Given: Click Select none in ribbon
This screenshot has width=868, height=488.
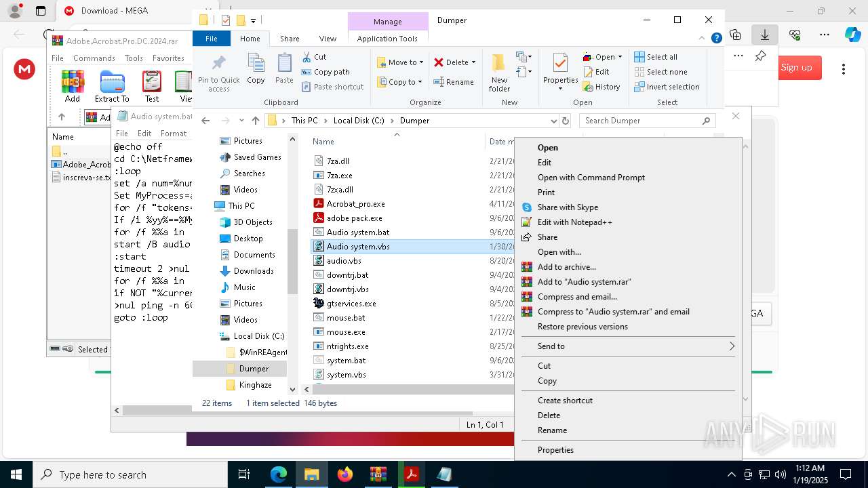Looking at the screenshot, I should click(x=660, y=72).
